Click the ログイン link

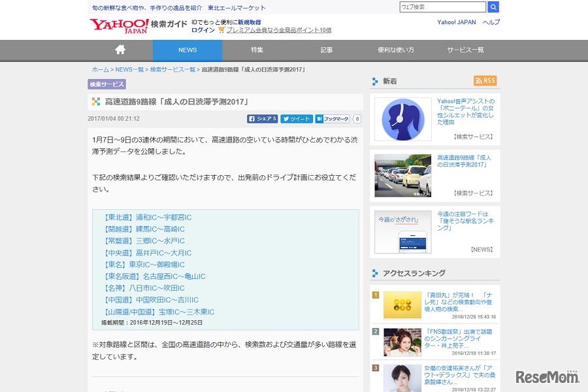203,30
